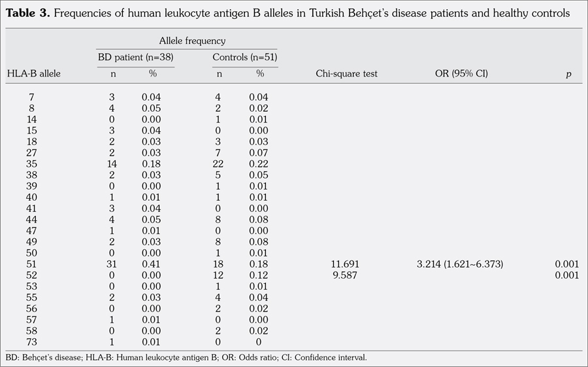This screenshot has width=588, height=367.
Task: Select the 'OR (95% CI)' column header
Action: tap(461, 74)
